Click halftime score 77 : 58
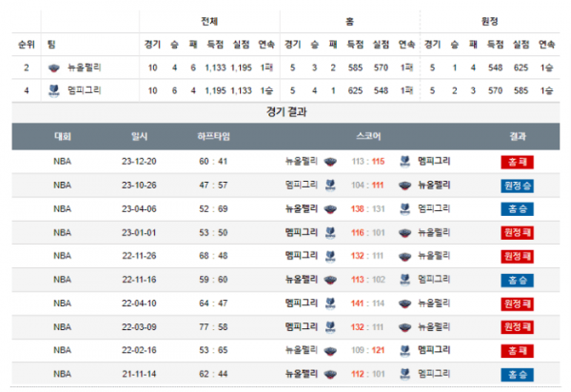This screenshot has height=392, width=571. pyautogui.click(x=213, y=327)
